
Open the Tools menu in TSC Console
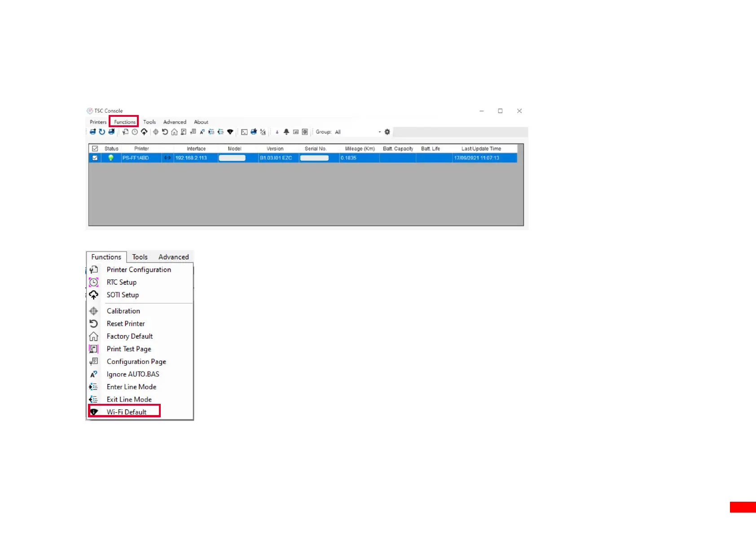[x=149, y=122]
